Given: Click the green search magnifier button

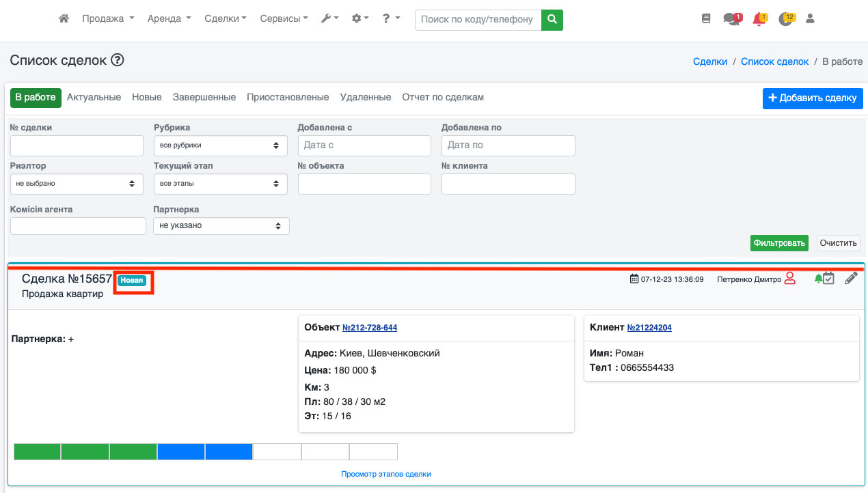Looking at the screenshot, I should (x=552, y=20).
